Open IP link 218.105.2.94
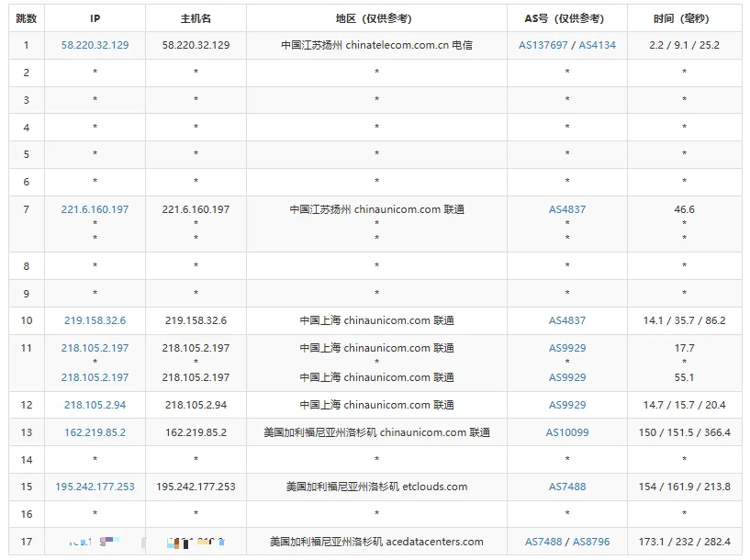750x560 pixels. coord(95,405)
